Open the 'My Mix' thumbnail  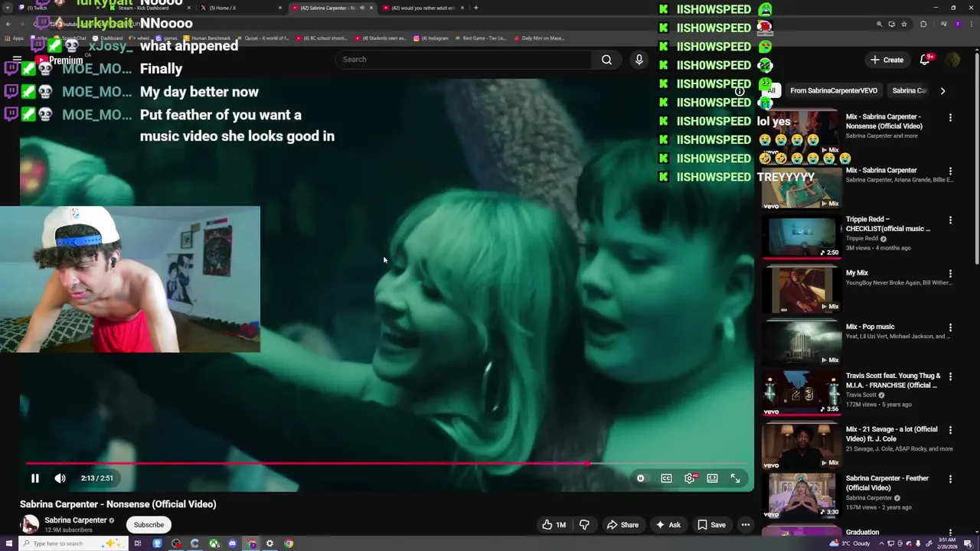[x=802, y=290]
